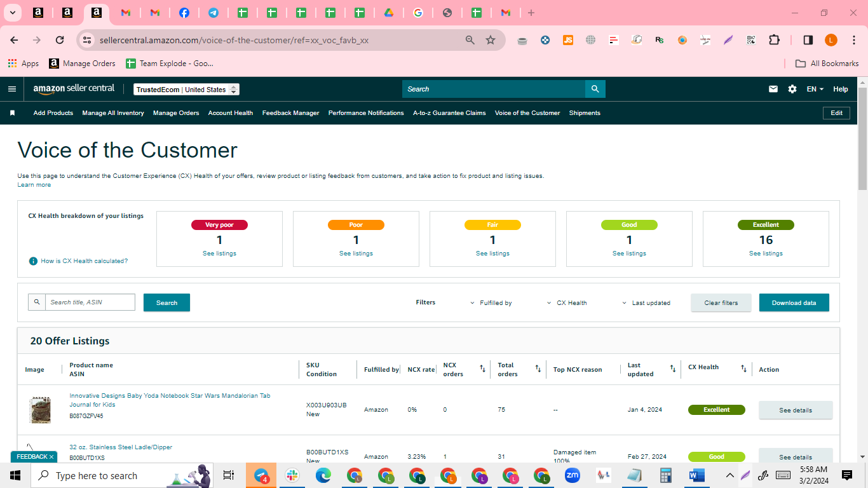Go to Add Products menu item

[53, 113]
